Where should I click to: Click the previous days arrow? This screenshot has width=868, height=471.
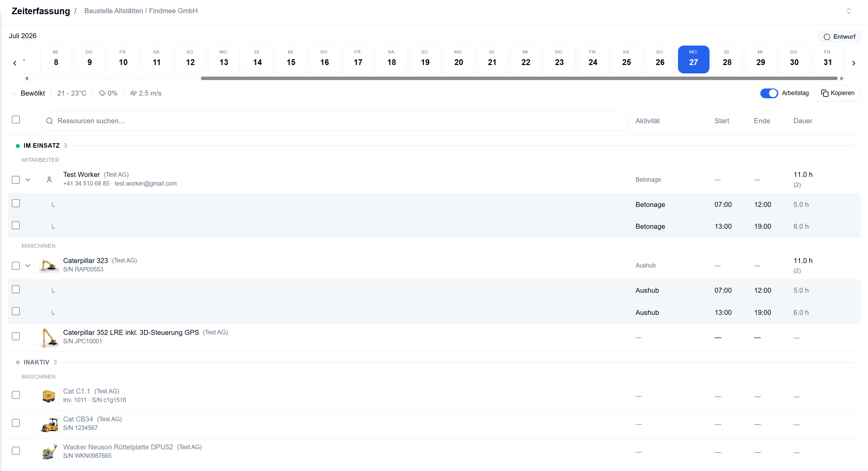[15, 63]
